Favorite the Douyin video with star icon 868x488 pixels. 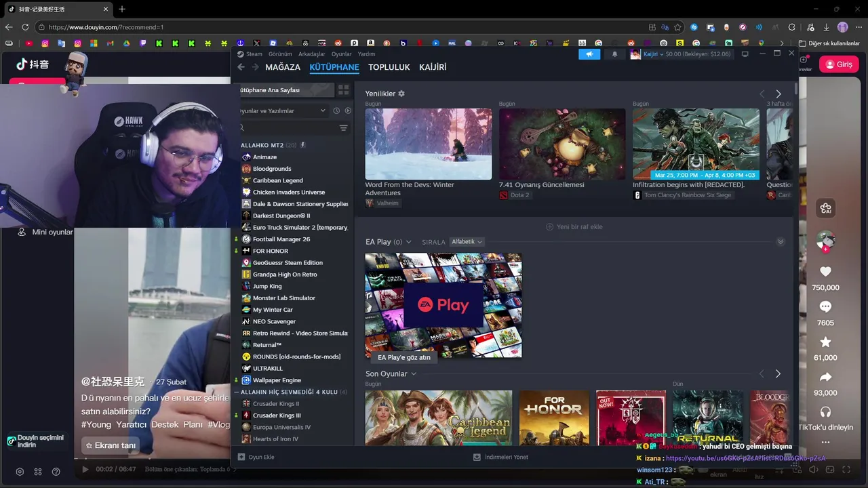tap(825, 342)
